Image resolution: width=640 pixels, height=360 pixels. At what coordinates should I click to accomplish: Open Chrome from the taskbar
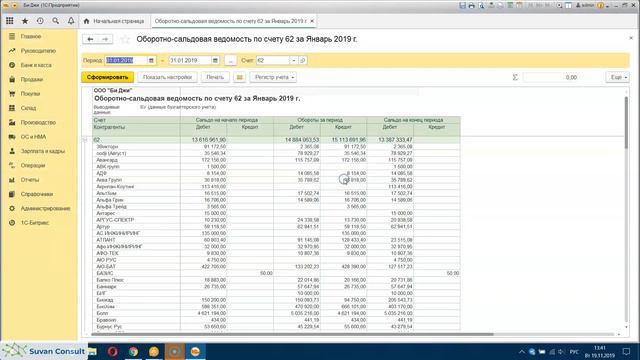133,351
